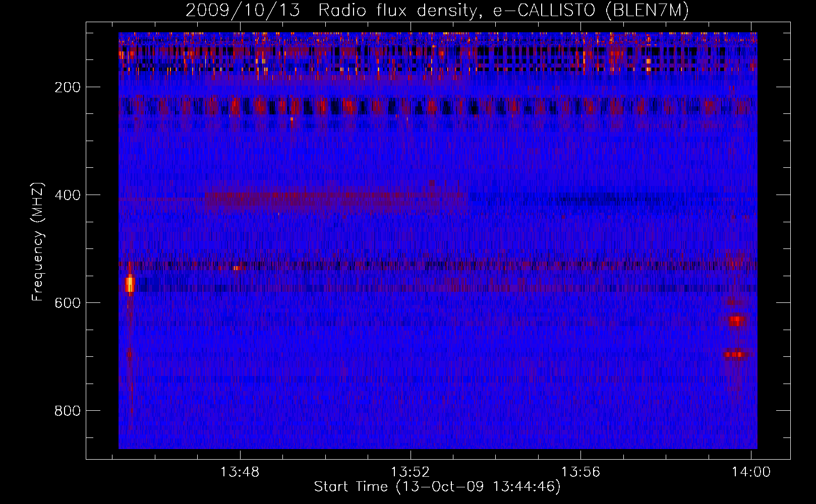Click the bright yellow burst near 570 MHz
The height and width of the screenshot is (504, 816).
(x=130, y=284)
